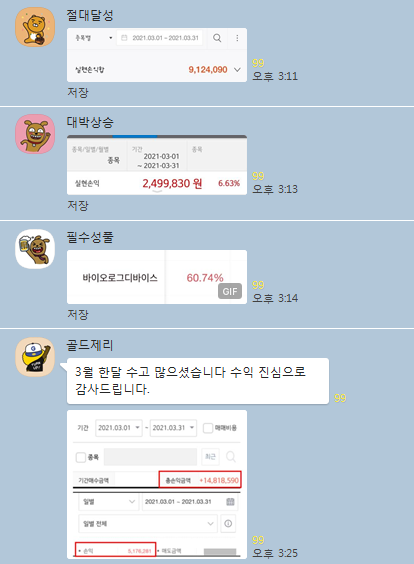Open 절대달성's Ryan profile avatar
Image resolution: width=414 pixels, height=564 pixels.
(x=35, y=27)
